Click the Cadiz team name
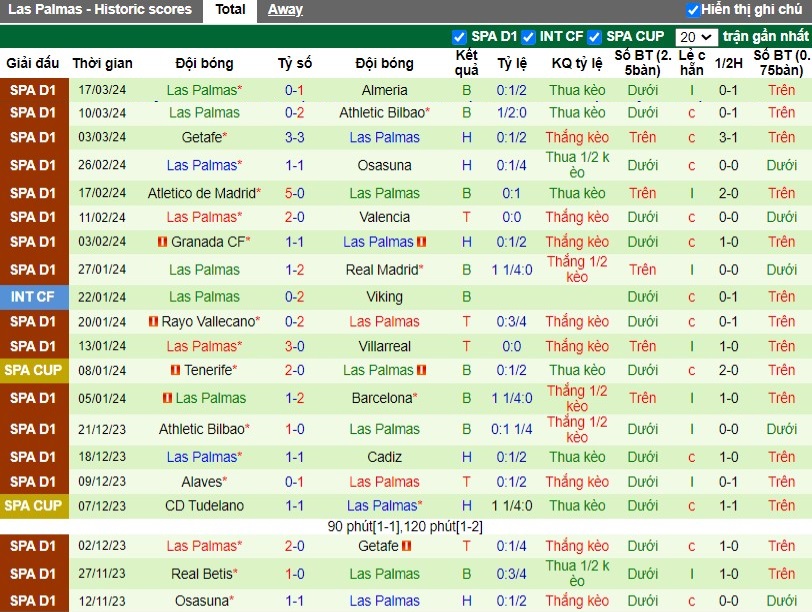This screenshot has width=812, height=612. (x=384, y=457)
